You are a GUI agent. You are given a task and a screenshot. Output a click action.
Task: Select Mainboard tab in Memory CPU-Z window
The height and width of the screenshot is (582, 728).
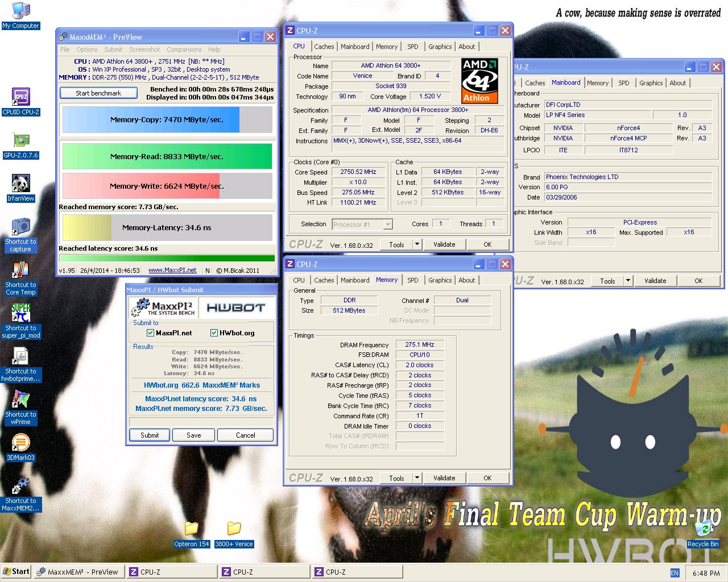pyautogui.click(x=355, y=280)
